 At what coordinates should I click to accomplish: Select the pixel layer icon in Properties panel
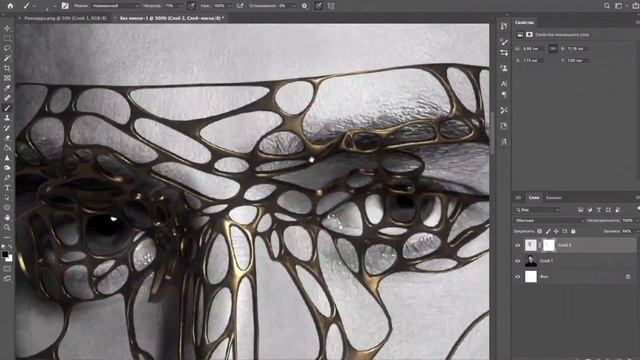click(x=520, y=35)
